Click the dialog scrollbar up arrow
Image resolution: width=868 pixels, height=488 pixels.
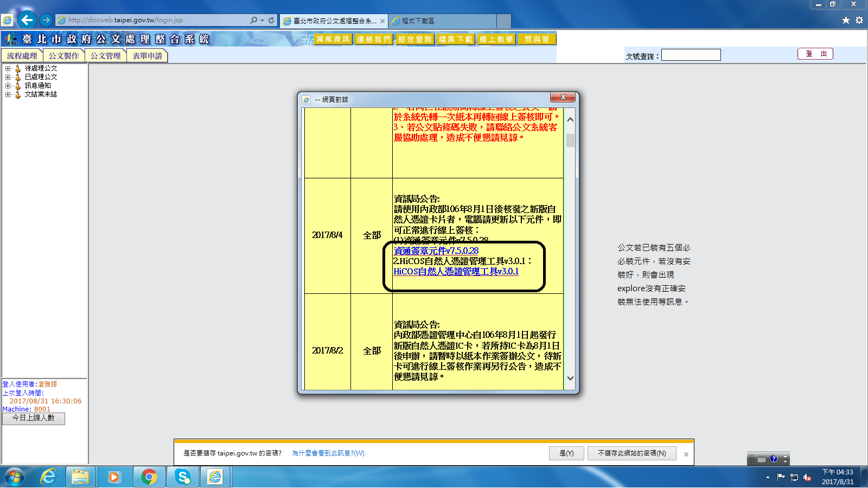coord(570,119)
